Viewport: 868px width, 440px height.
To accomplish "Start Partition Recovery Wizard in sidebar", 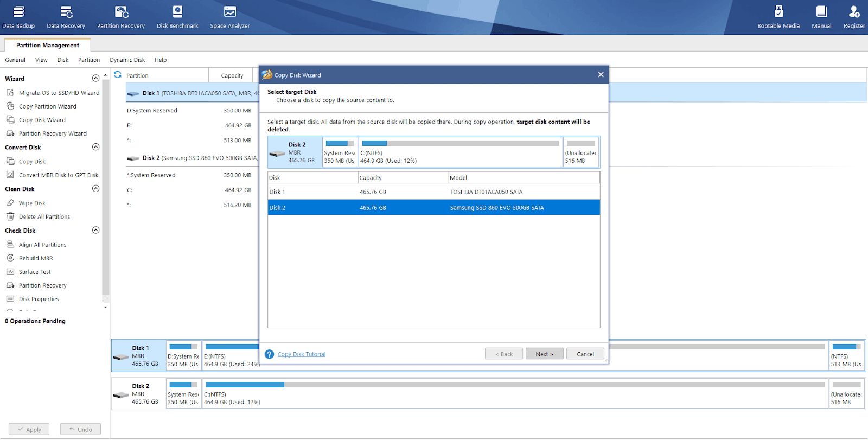I will point(46,133).
